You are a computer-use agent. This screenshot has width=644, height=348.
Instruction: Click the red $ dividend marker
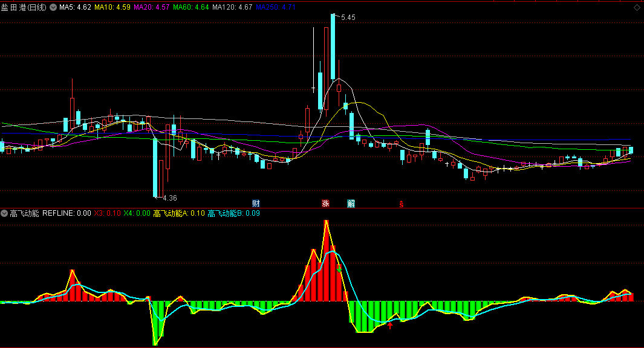[401, 204]
